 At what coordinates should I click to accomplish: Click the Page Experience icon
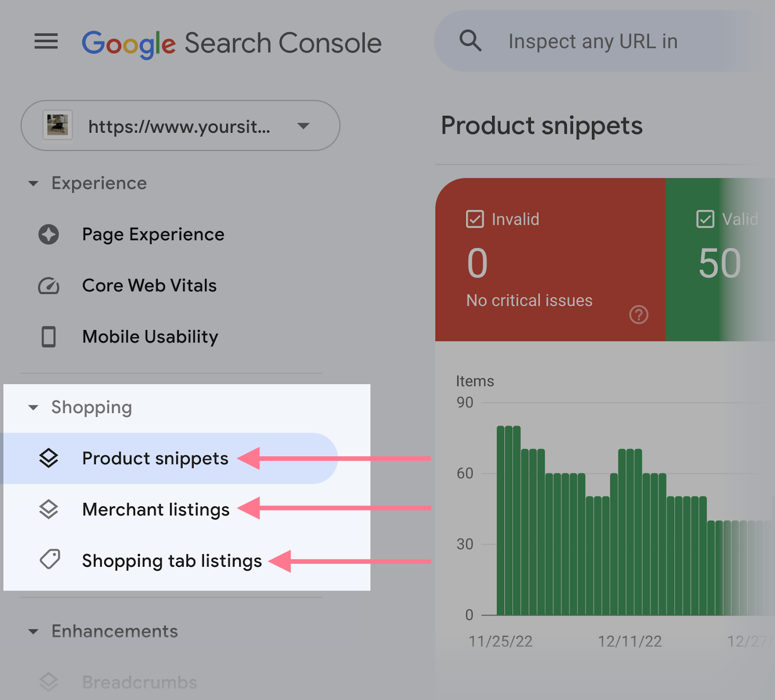(48, 234)
